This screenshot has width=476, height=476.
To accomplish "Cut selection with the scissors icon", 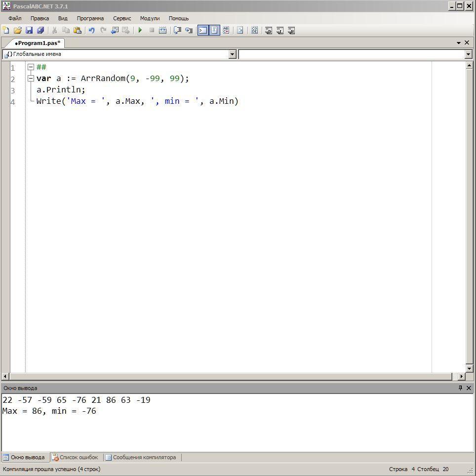I will [55, 30].
